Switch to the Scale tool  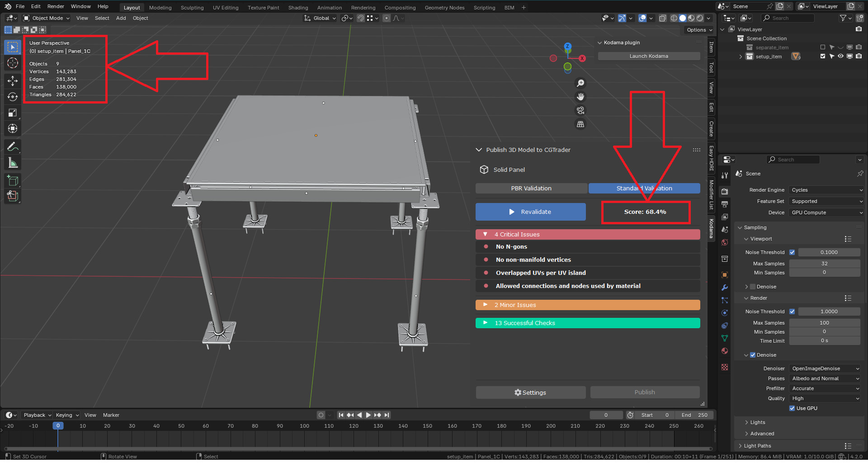13,113
